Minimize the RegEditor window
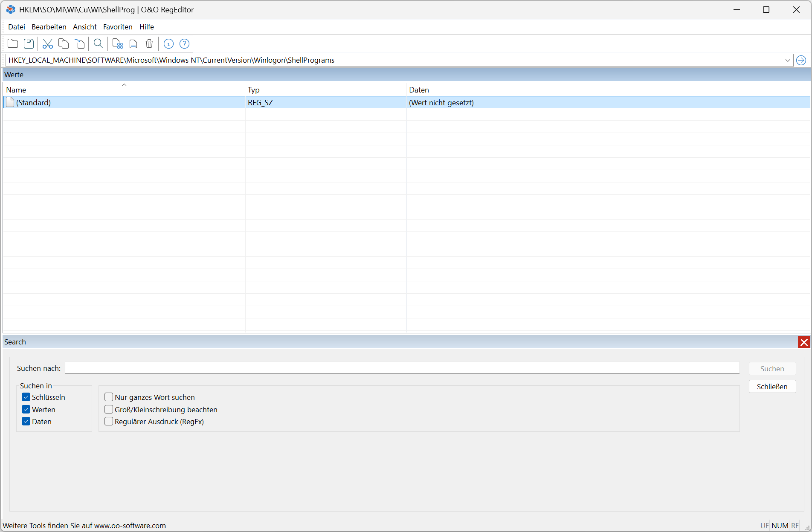The height and width of the screenshot is (532, 812). click(x=737, y=10)
